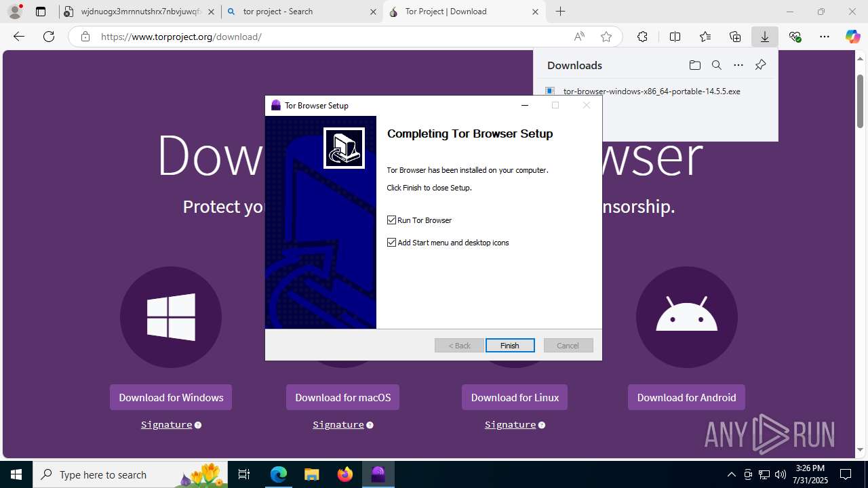Open Firefox from taskbar
868x488 pixels.
point(345,474)
